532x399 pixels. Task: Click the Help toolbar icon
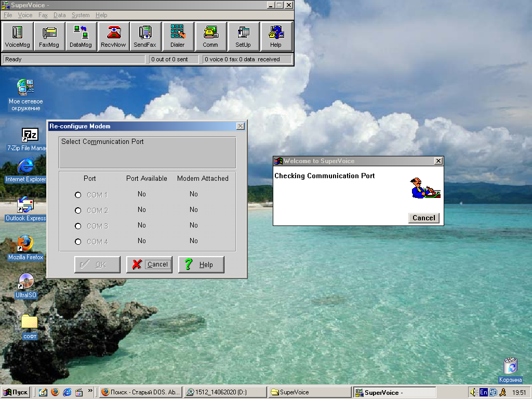click(x=276, y=36)
